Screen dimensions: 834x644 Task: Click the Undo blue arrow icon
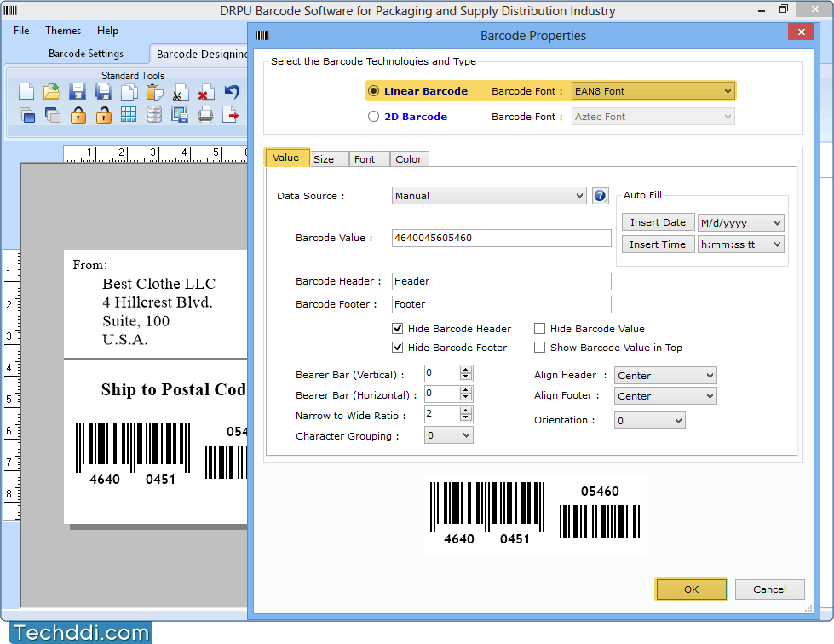point(232,91)
